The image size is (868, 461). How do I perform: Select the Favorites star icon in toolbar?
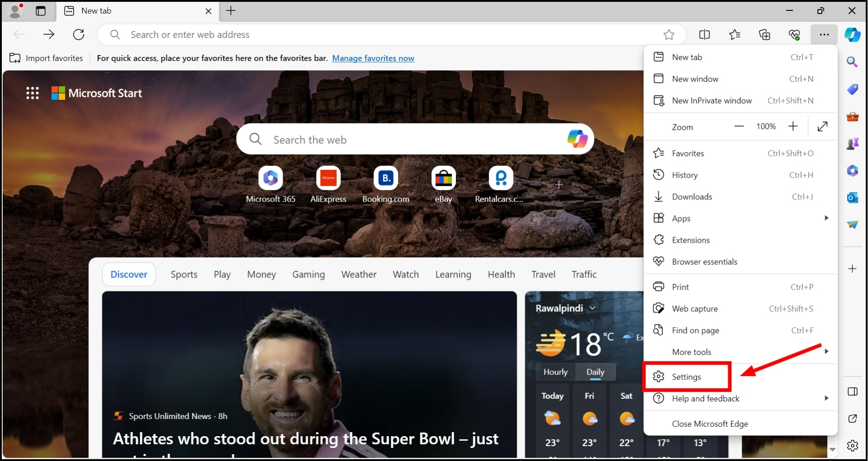tap(735, 34)
